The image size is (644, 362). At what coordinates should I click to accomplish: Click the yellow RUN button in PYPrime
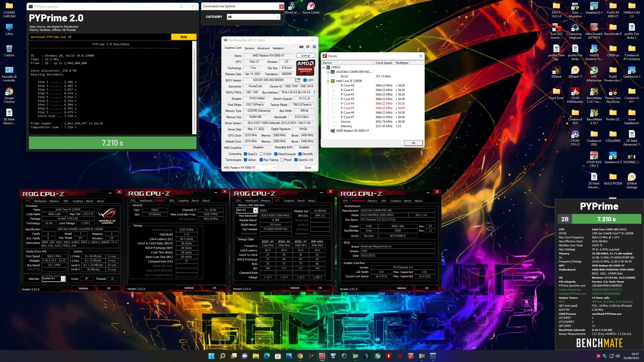184,37
